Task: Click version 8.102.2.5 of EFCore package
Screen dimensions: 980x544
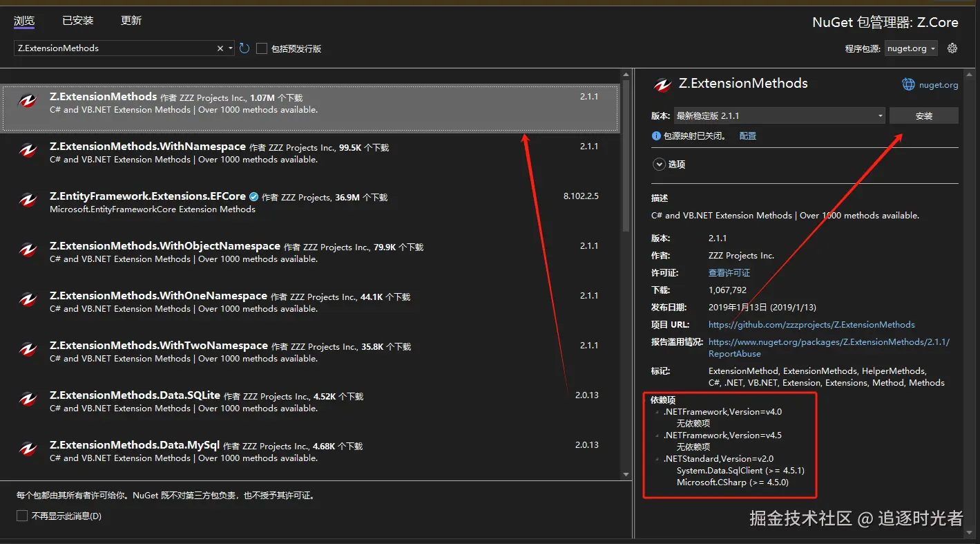Action: pos(581,196)
